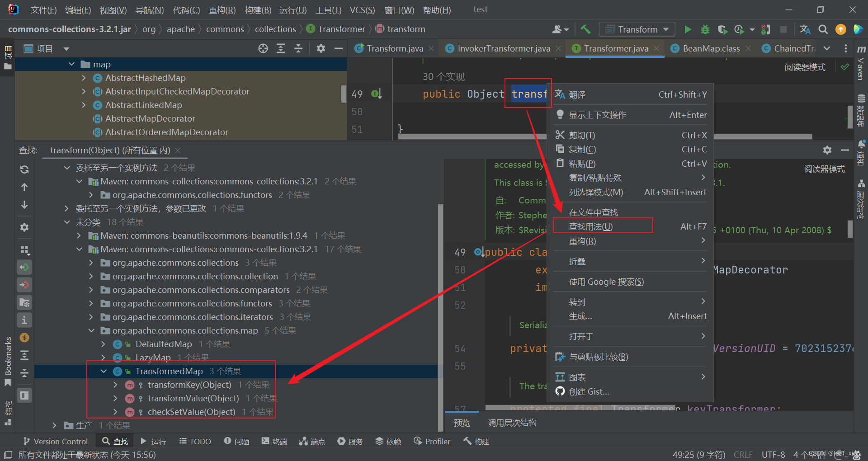This screenshot has width=868, height=461.
Task: Click Transformer breadcrumb in navigation bar
Action: pos(336,29)
